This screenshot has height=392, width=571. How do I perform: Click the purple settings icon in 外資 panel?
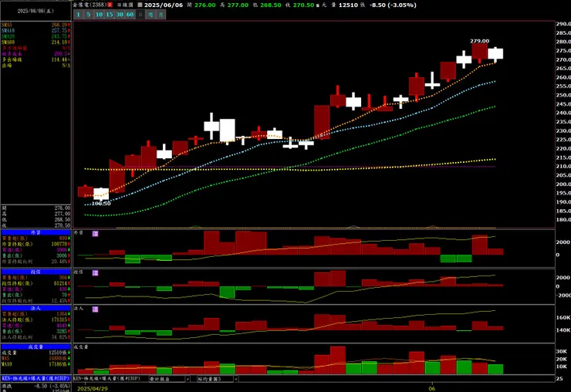pos(96,234)
